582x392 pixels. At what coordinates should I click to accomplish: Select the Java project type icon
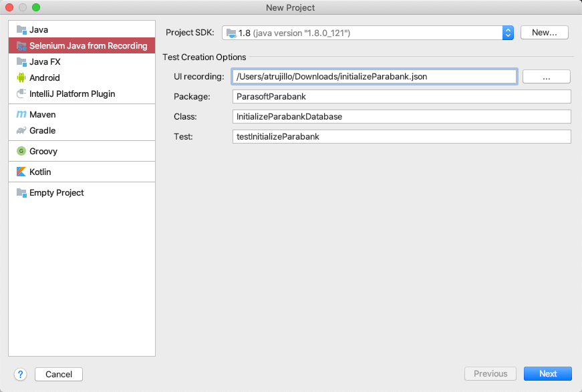click(21, 29)
